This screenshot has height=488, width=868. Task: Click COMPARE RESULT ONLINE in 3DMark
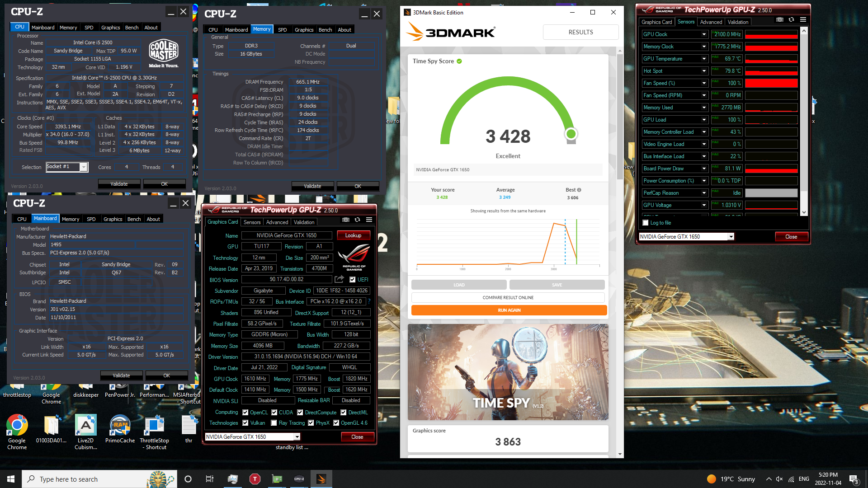tap(508, 298)
